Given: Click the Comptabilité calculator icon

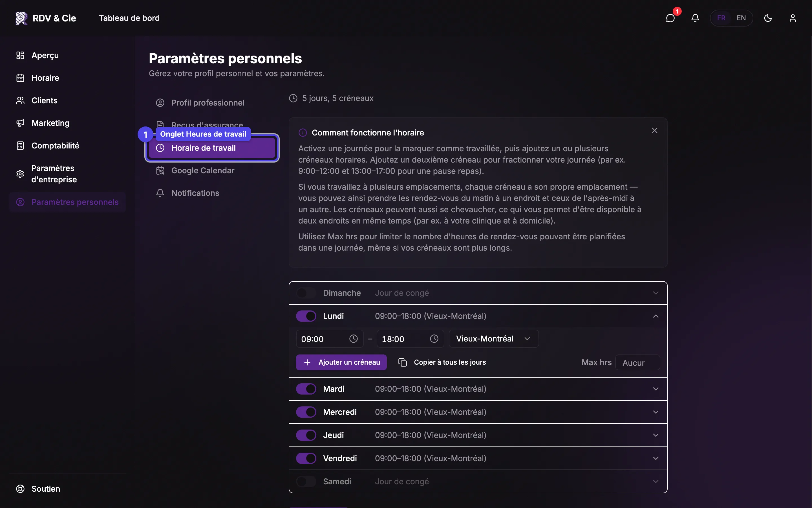Looking at the screenshot, I should 20,145.
